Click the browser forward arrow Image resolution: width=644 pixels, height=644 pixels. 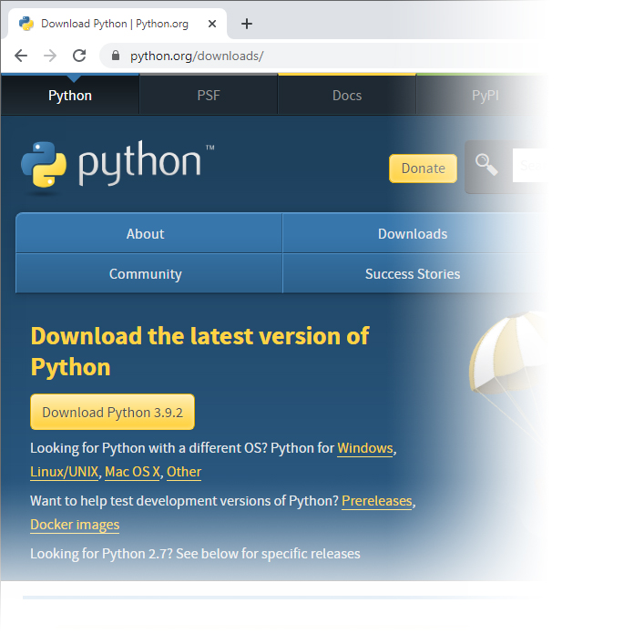(x=50, y=56)
